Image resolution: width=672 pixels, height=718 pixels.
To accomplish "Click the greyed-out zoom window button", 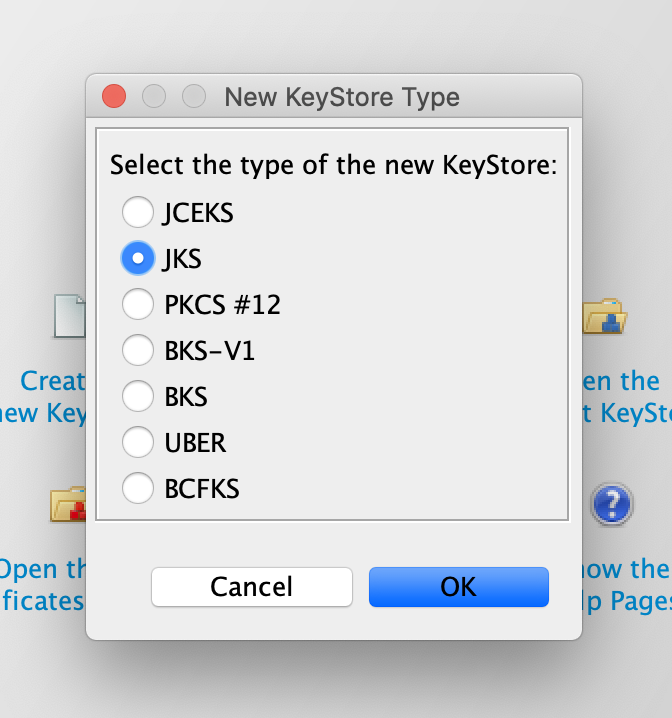I will coord(194,97).
